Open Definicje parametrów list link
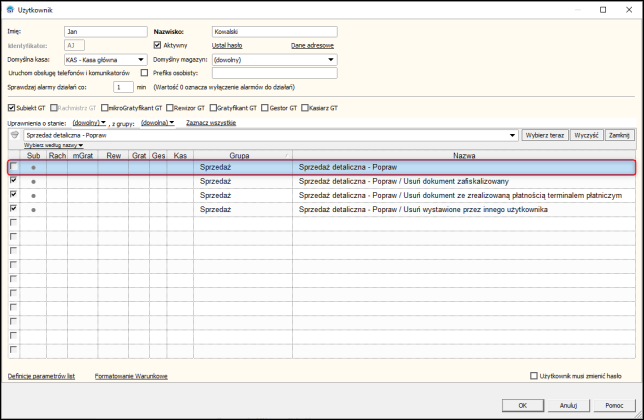This screenshot has height=420, width=644. click(41, 376)
